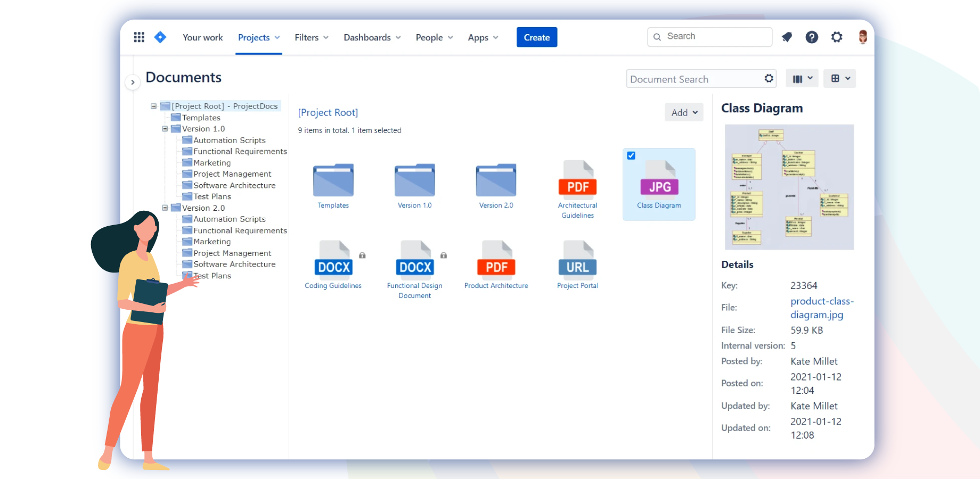980x479 pixels.
Task: Collapse the Project Root tree node
Action: [153, 106]
